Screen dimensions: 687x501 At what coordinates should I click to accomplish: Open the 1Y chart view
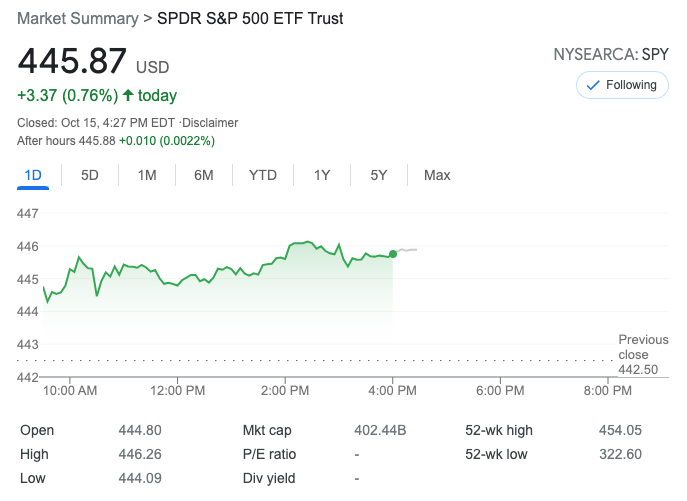[322, 175]
